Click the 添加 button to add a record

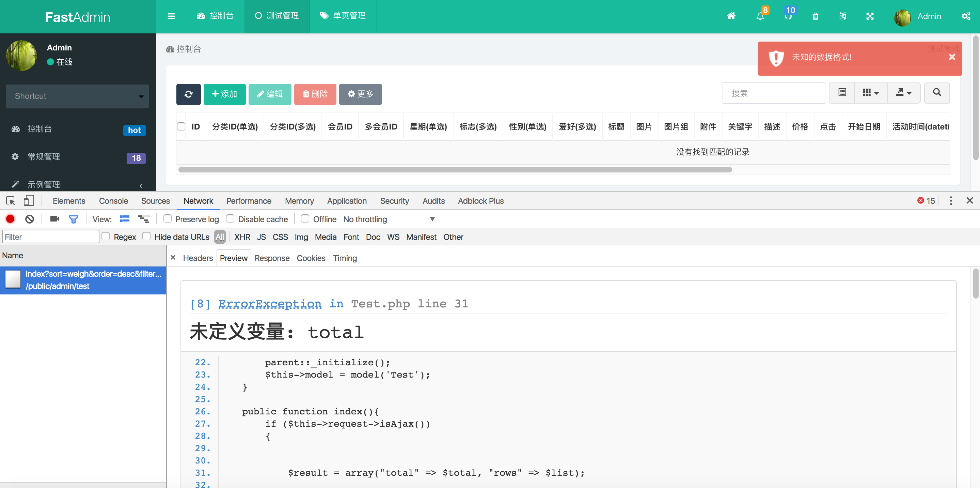coord(224,94)
